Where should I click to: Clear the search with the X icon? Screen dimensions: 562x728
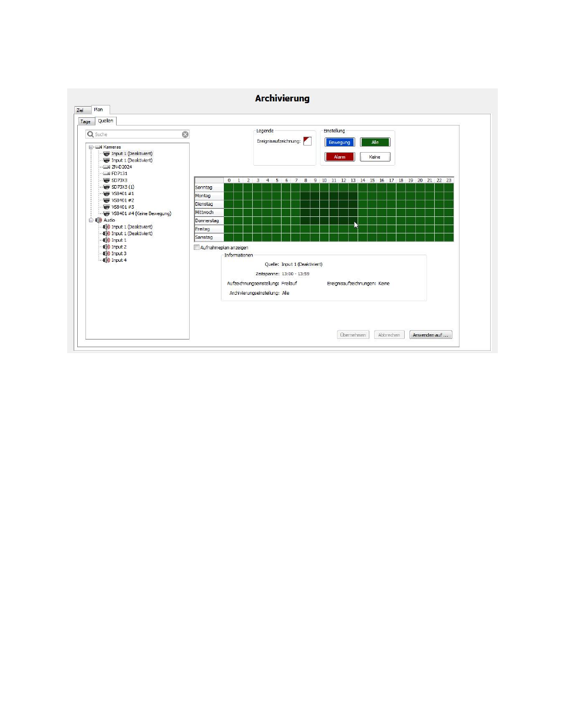185,134
